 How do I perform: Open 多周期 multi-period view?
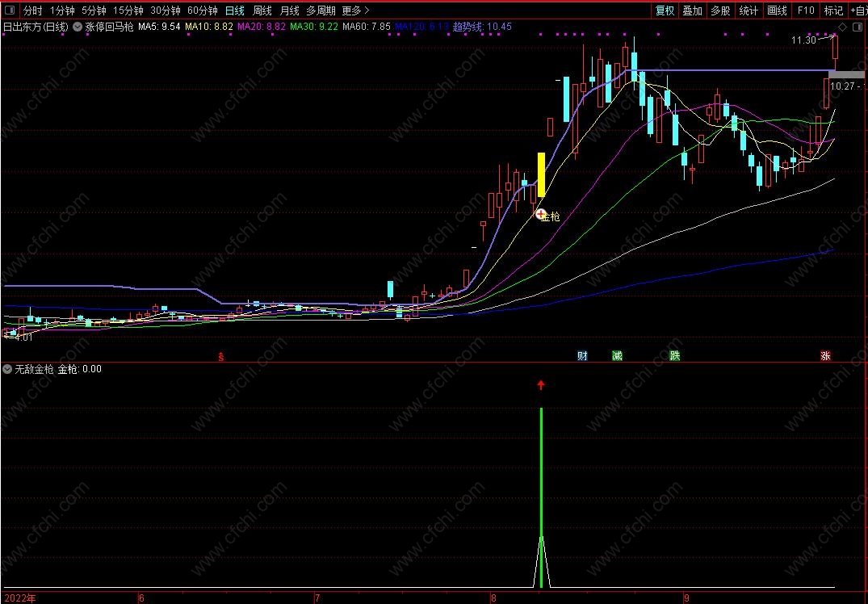pos(321,10)
